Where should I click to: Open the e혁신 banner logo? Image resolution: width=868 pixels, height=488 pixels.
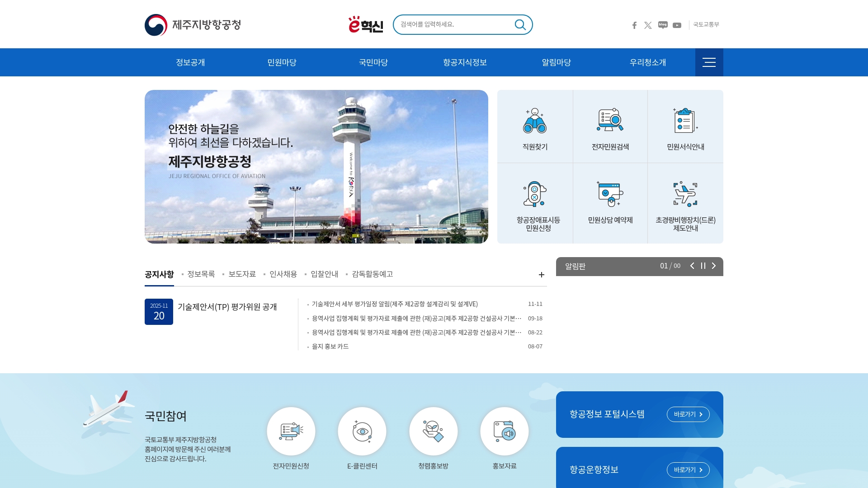point(365,24)
